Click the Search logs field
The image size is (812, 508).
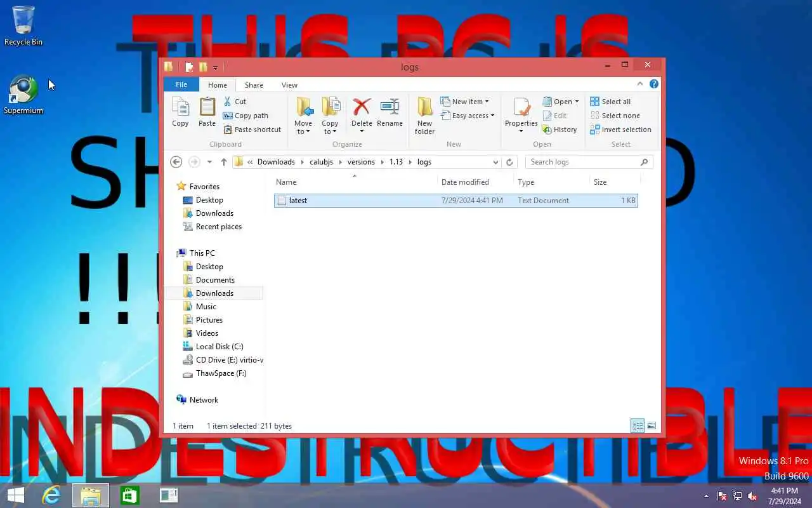[588, 162]
